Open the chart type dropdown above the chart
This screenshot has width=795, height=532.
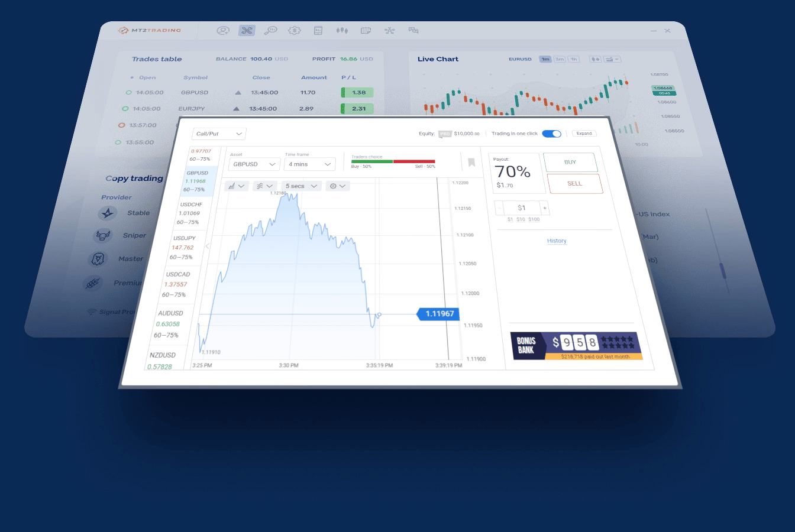point(237,186)
